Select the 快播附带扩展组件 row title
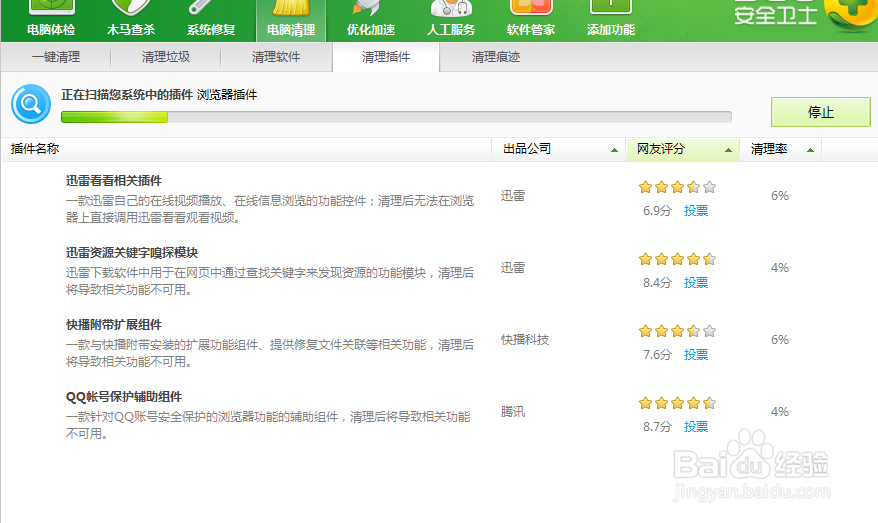The image size is (878, 523). [x=114, y=325]
